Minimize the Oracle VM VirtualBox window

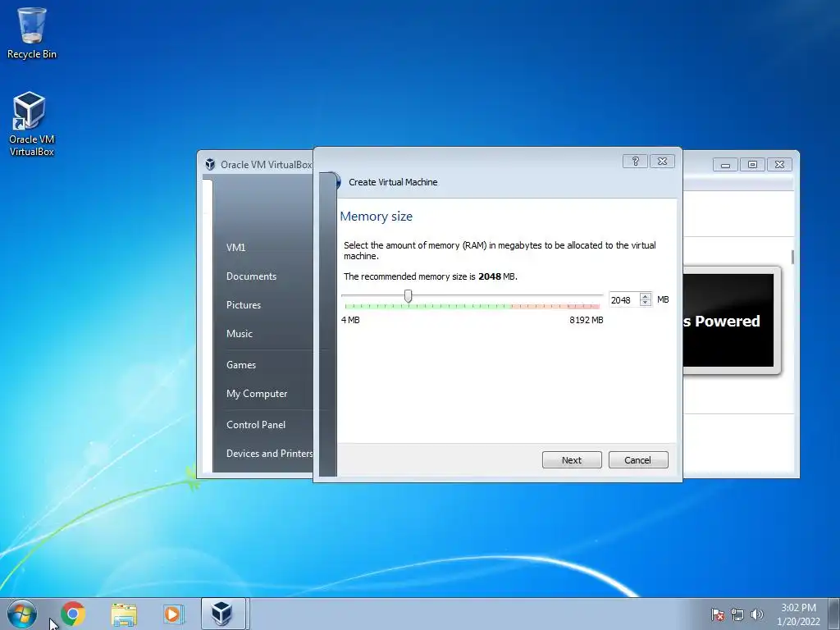(725, 164)
